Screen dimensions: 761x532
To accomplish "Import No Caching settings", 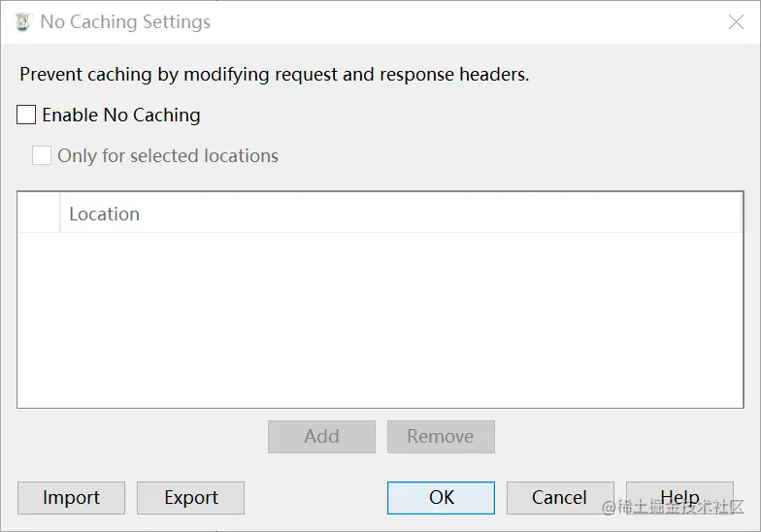I will click(72, 497).
